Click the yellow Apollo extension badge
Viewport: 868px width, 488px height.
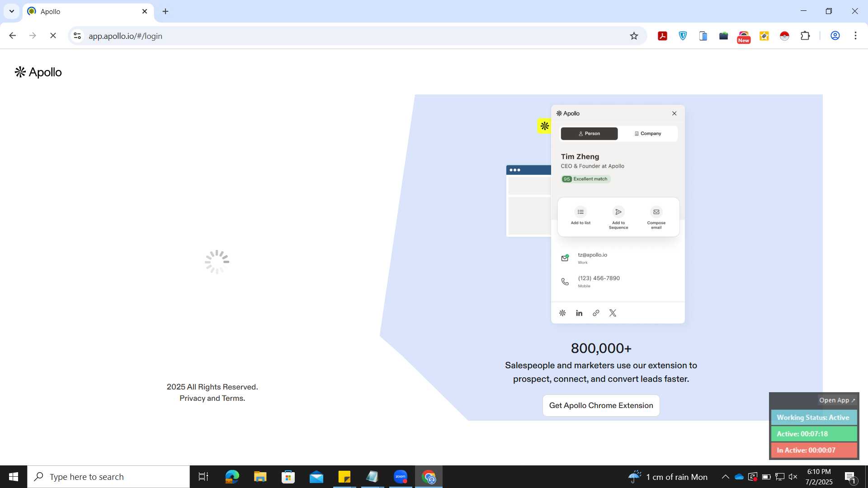pyautogui.click(x=544, y=126)
